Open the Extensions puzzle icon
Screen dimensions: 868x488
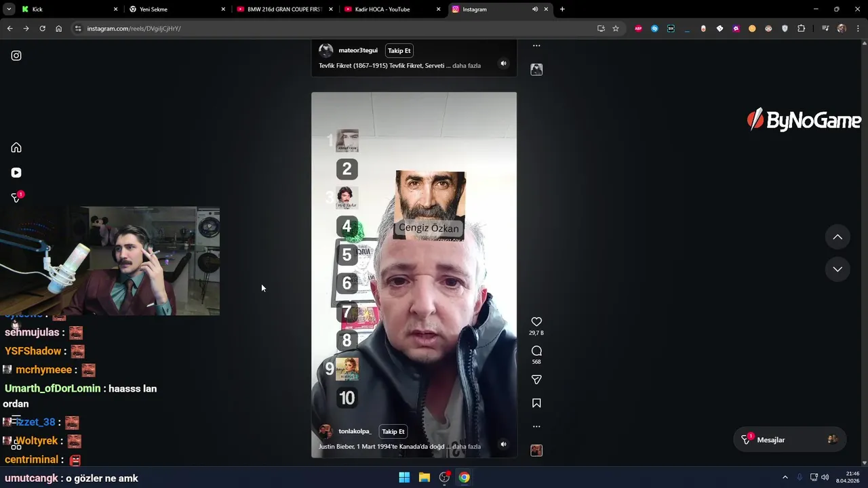point(802,28)
